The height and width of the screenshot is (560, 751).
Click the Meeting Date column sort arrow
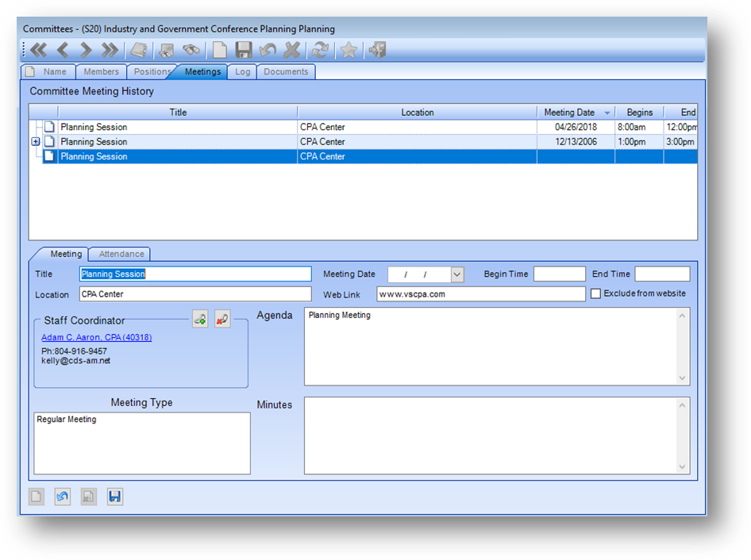[607, 113]
